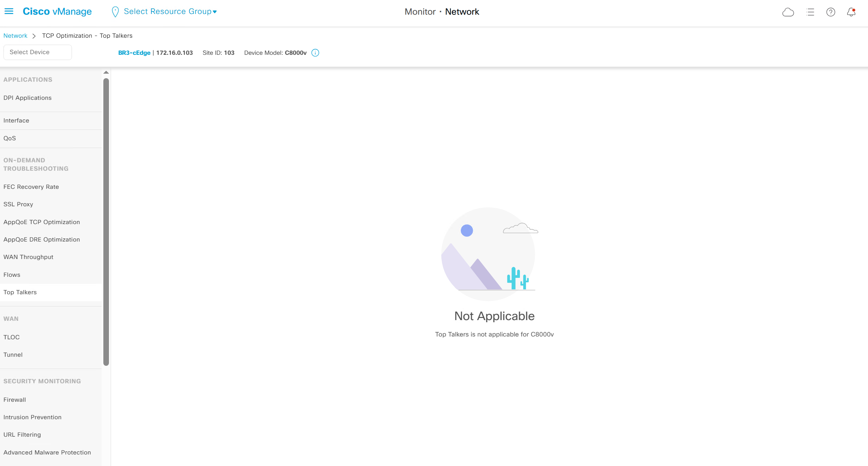
Task: Select the Tunnel menu item
Action: pos(13,355)
